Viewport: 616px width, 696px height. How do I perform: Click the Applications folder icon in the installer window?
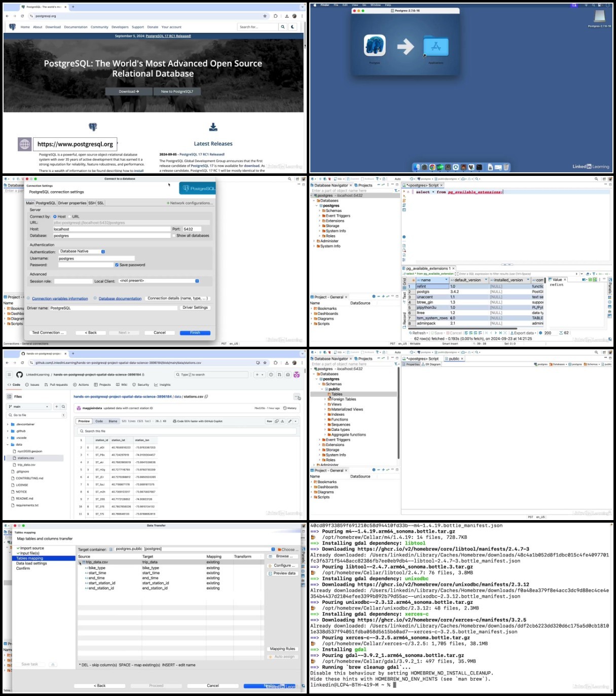tap(436, 47)
